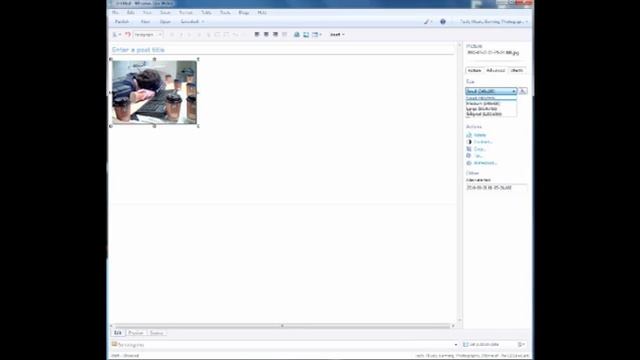Click the align right icon
This screenshot has height=360, width=640.
(276, 35)
